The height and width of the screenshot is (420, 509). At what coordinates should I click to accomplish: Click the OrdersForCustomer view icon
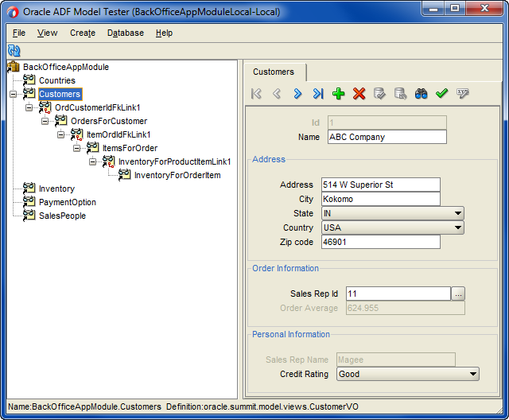click(60, 121)
